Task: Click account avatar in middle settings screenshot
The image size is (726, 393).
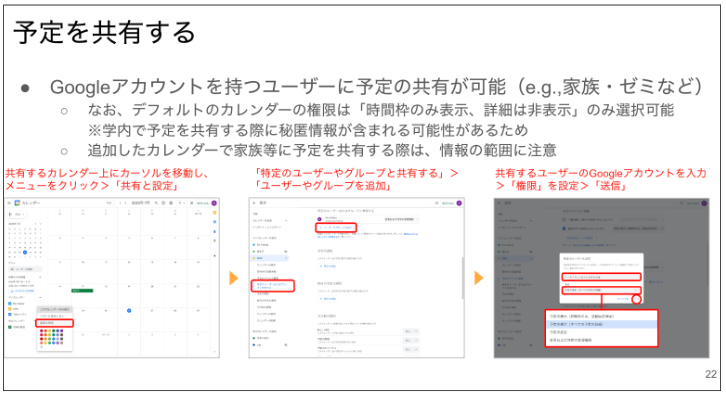Action: (x=459, y=203)
